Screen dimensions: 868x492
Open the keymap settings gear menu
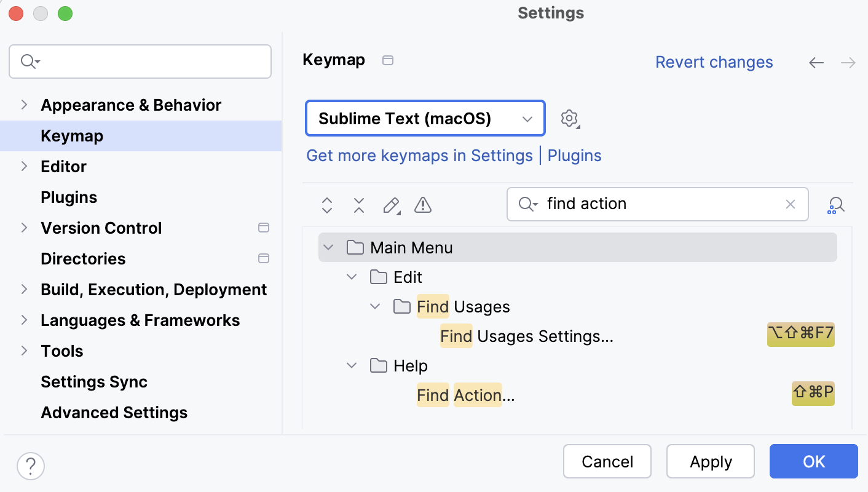[x=569, y=118]
